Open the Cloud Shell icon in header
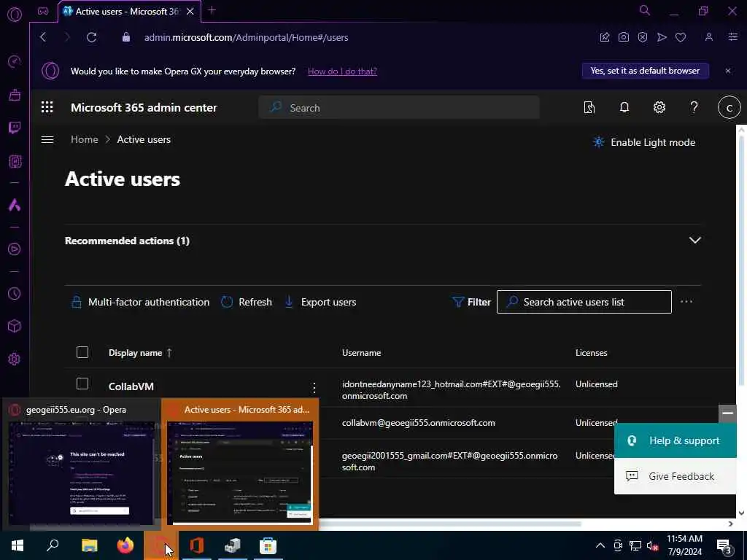747x560 pixels. [x=589, y=108]
